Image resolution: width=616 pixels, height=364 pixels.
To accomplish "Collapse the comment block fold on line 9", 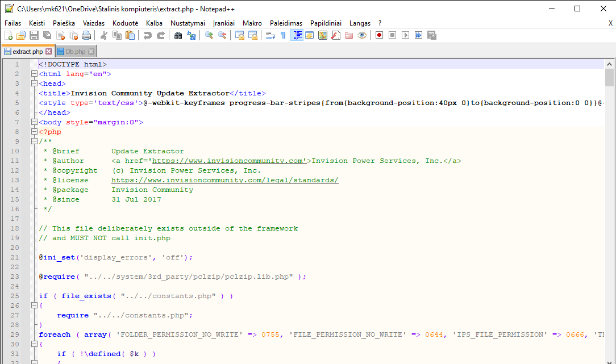I will coord(34,141).
